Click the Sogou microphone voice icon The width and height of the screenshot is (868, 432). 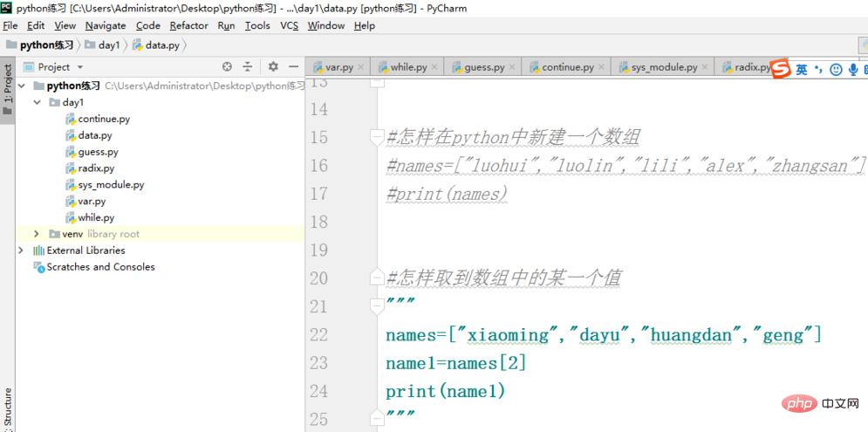pyautogui.click(x=854, y=69)
